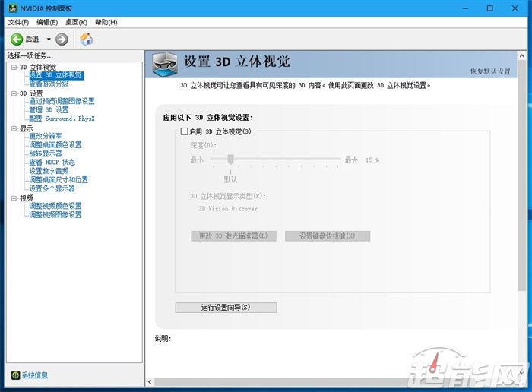Image resolution: width=532 pixels, height=392 pixels.
Task: Open the 桌面(K) menu
Action: point(76,22)
